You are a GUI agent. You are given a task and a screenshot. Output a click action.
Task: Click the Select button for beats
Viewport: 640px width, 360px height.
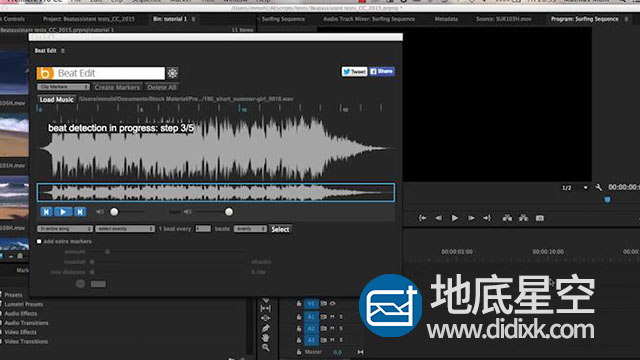click(x=280, y=229)
